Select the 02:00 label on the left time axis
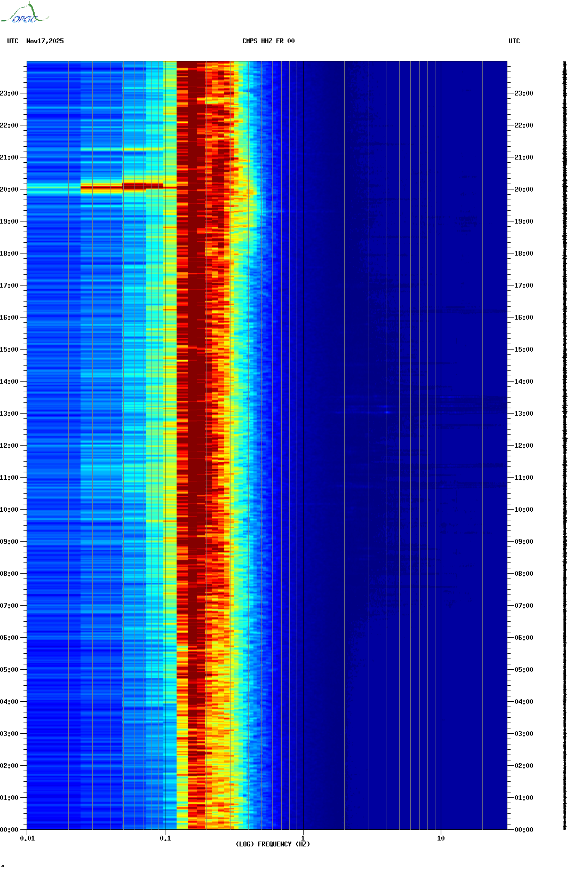588x872 pixels. click(x=9, y=766)
